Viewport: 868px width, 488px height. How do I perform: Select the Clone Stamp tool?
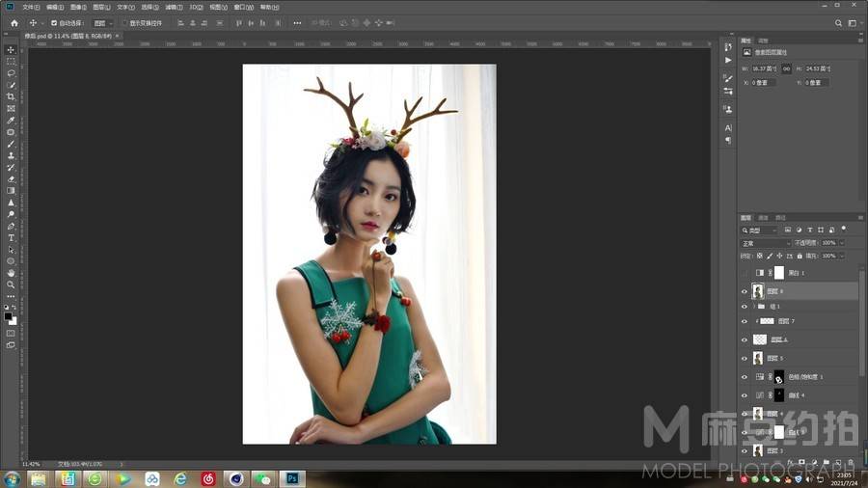tap(11, 155)
